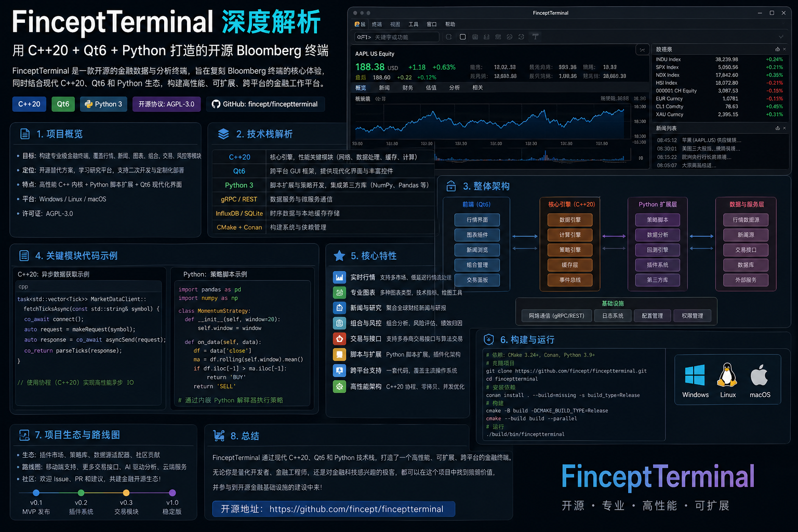The height and width of the screenshot is (532, 798).
Task: Click the T-shaped icon in FinceptTerminal toolbar
Action: (535, 37)
